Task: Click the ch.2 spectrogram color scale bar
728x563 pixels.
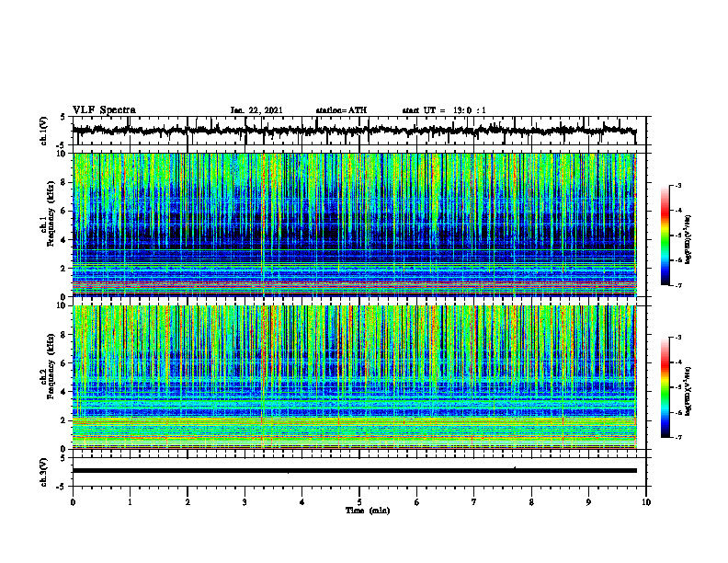Action: coord(665,387)
